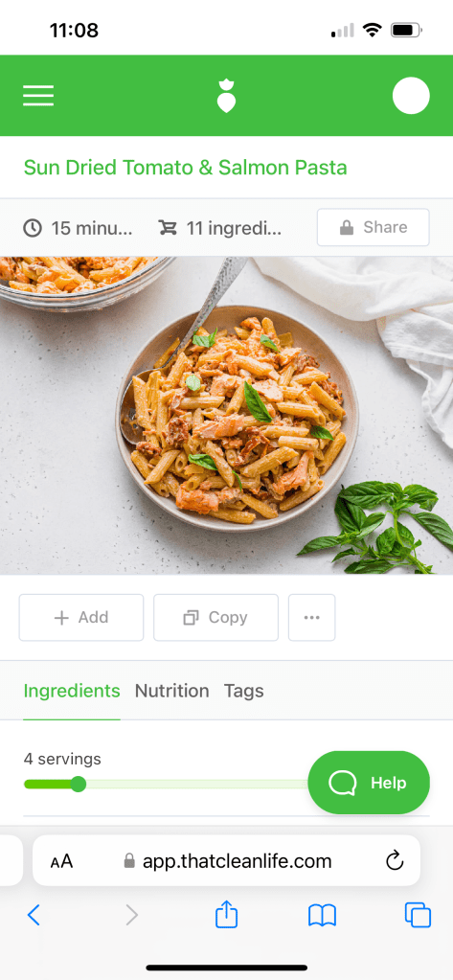Image resolution: width=453 pixels, height=980 pixels.
Task: Open the Help chat bubble
Action: (x=369, y=783)
